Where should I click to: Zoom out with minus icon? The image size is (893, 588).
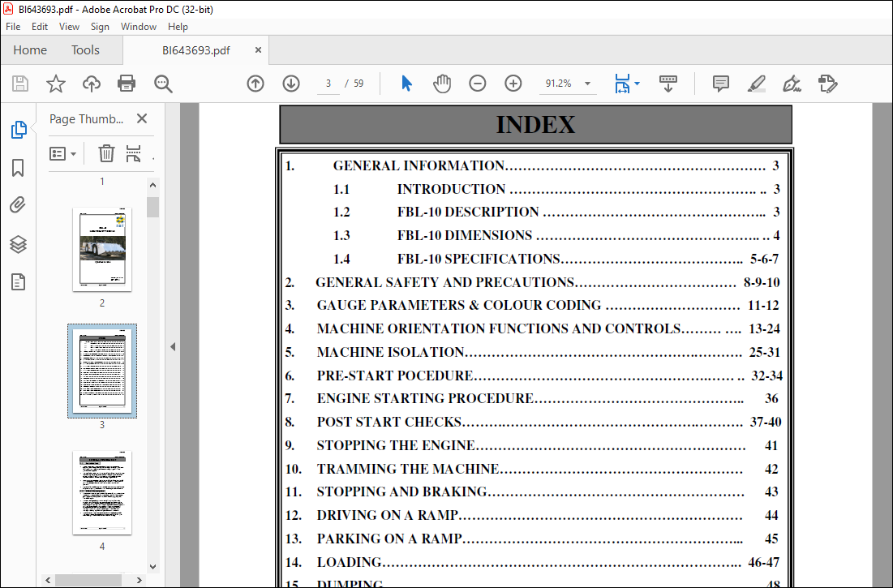tap(477, 84)
